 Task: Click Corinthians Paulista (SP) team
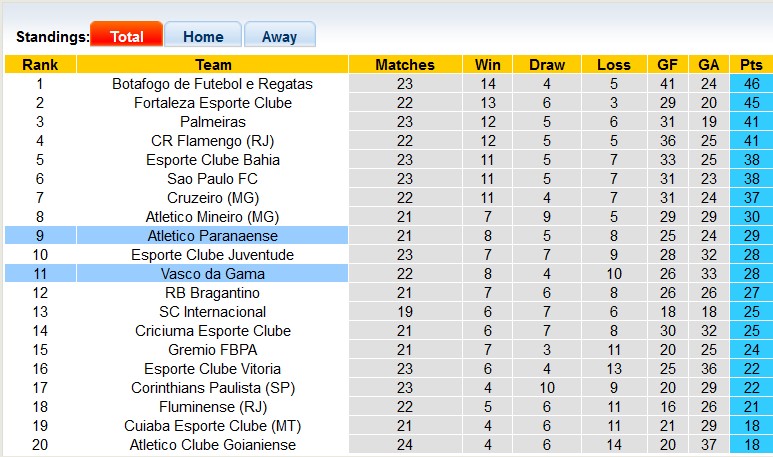click(213, 388)
